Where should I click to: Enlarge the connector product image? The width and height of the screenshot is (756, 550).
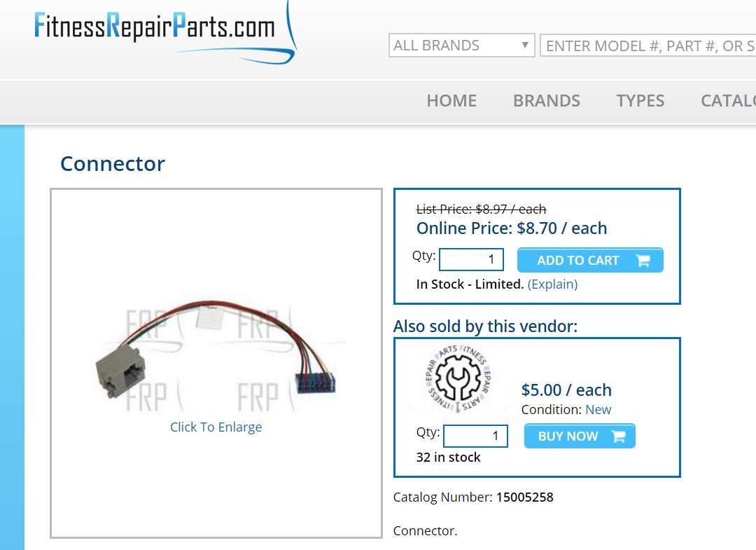click(x=216, y=355)
